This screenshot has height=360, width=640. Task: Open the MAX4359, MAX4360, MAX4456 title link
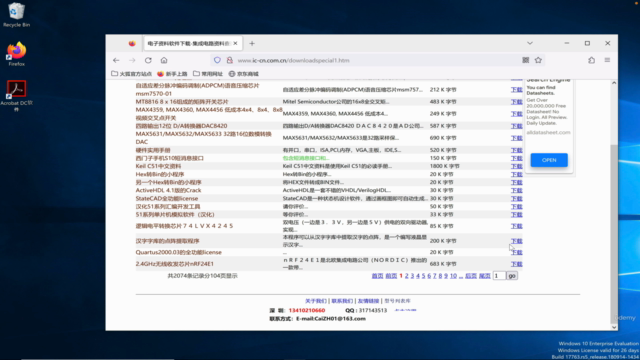(x=209, y=113)
